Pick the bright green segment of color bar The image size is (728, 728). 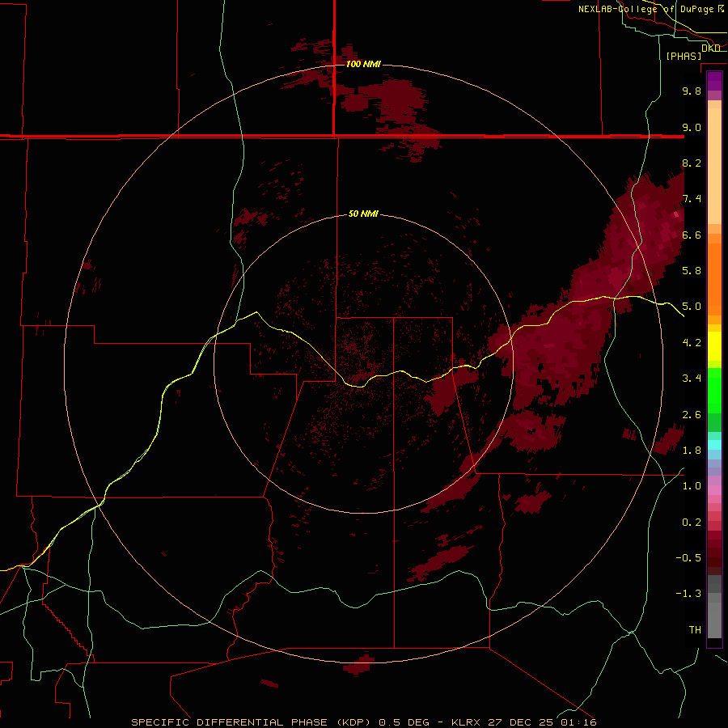[714, 389]
